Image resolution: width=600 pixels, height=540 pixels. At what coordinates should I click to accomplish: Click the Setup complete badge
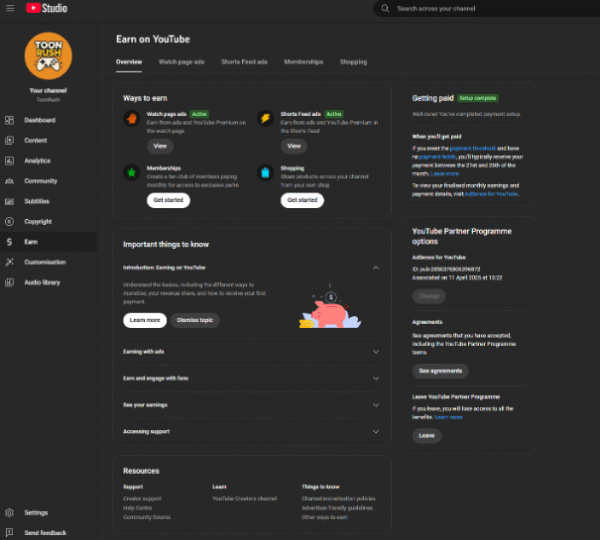[x=478, y=98]
